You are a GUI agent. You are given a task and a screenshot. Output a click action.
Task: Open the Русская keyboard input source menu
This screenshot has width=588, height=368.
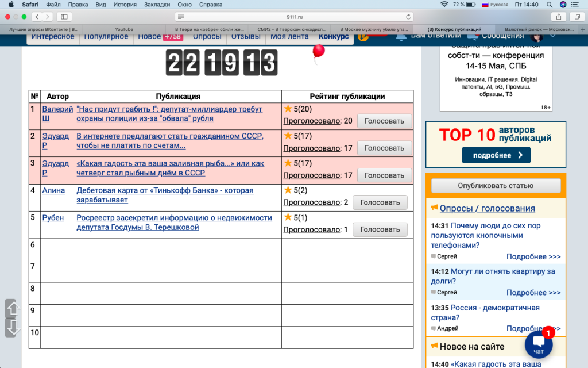pos(494,4)
